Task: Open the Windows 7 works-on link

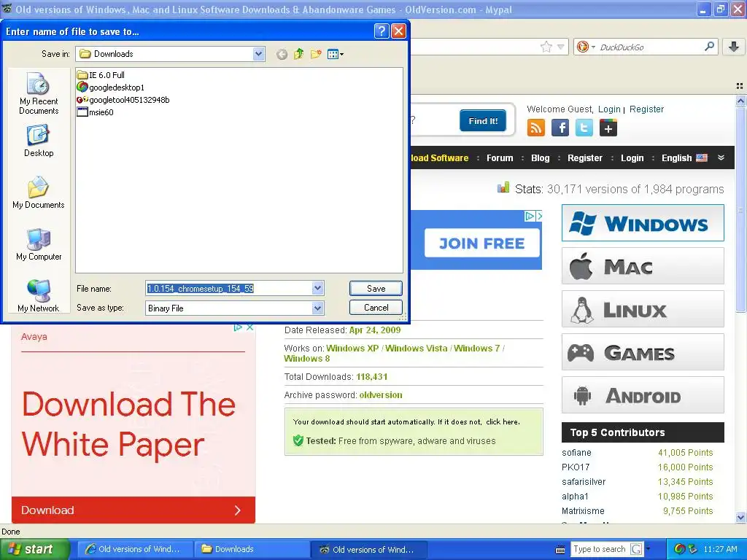Action: click(477, 348)
